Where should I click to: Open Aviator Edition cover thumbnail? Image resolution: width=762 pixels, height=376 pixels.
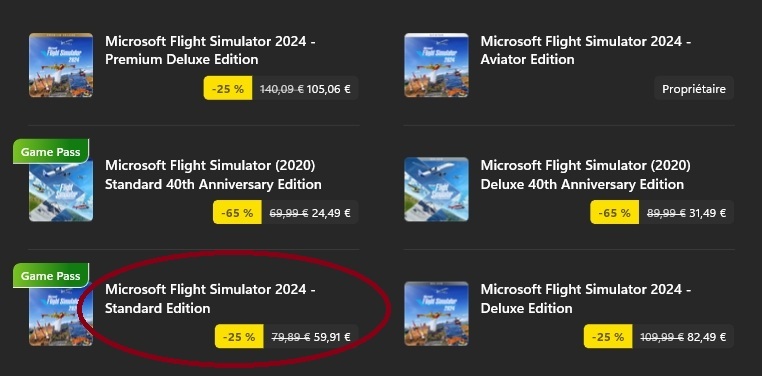(436, 65)
